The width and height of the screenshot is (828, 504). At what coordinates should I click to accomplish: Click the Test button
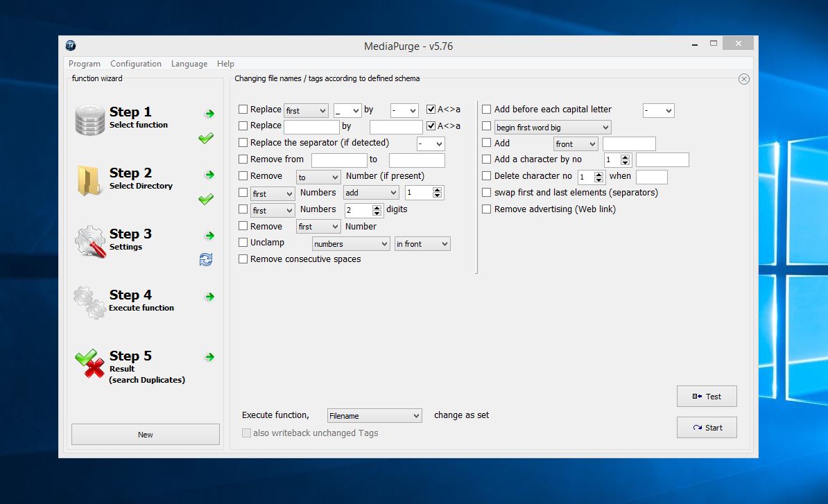[707, 397]
